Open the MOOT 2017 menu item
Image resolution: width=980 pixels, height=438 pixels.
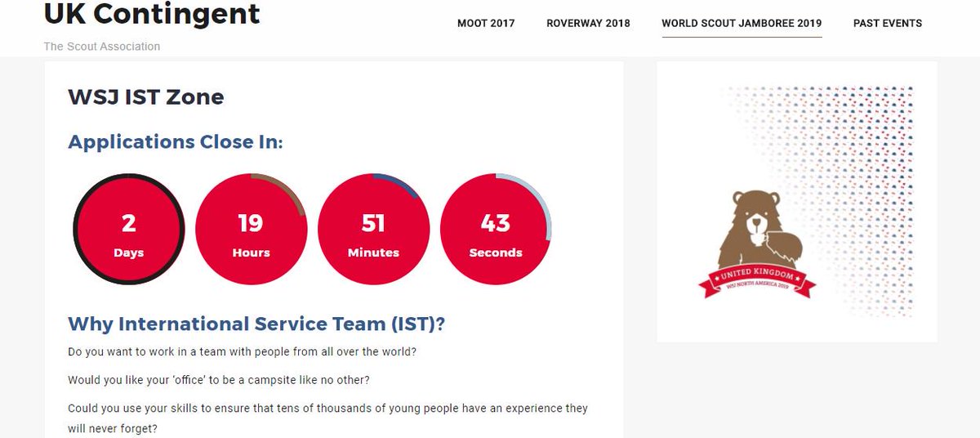click(486, 23)
